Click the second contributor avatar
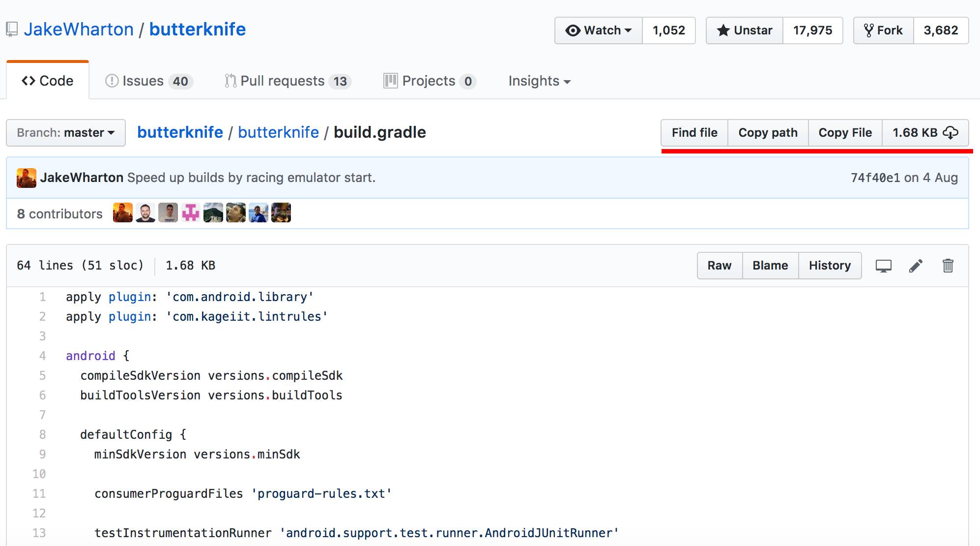The height and width of the screenshot is (546, 980). pyautogui.click(x=145, y=213)
